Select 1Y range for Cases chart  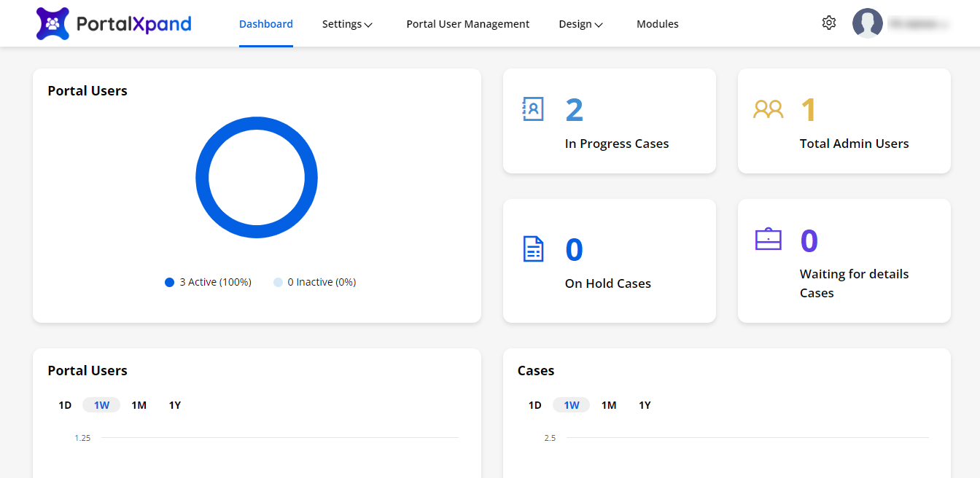point(645,405)
